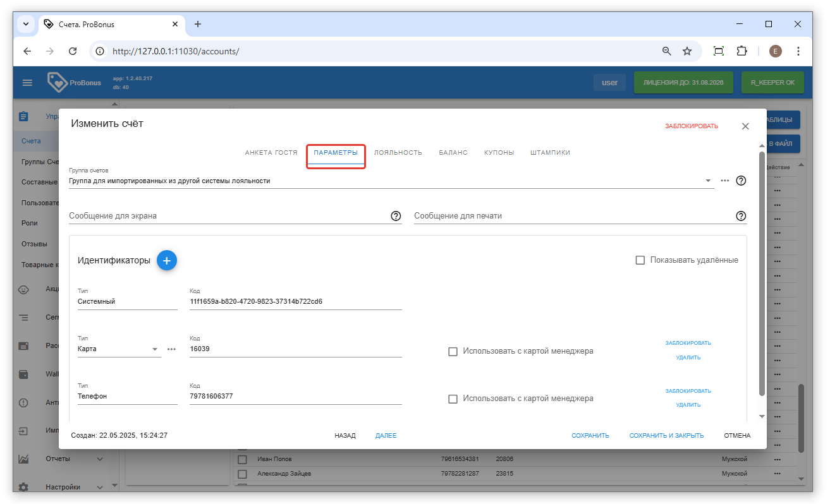This screenshot has height=504, width=830.
Task: Click Удалить link for the phone identifier
Action: click(x=688, y=405)
